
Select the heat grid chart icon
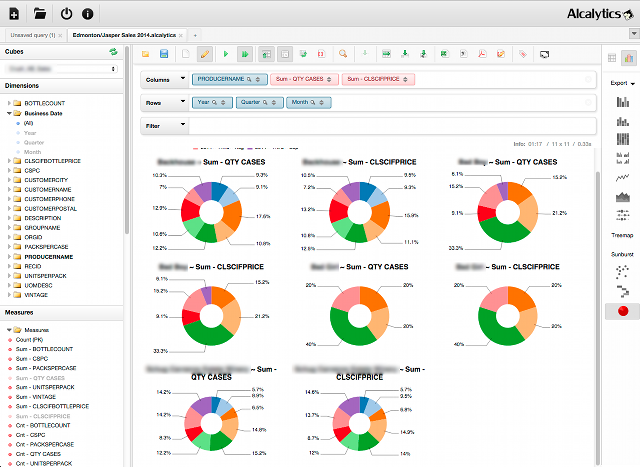(622, 215)
